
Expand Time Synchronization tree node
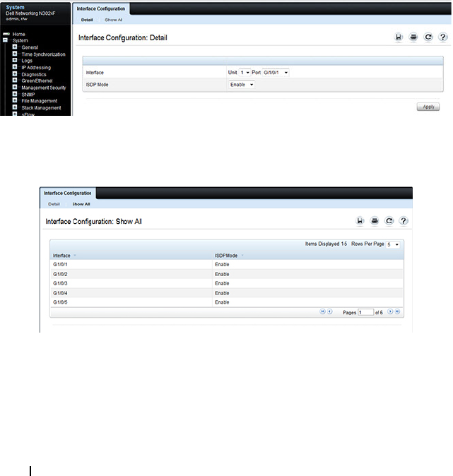tap(15, 54)
